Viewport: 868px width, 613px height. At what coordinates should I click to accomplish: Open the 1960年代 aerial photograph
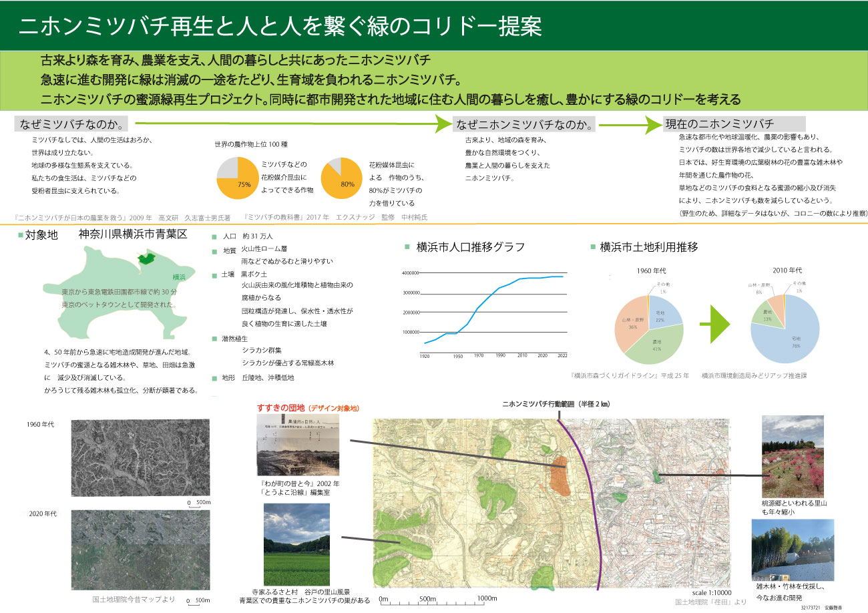coord(140,458)
